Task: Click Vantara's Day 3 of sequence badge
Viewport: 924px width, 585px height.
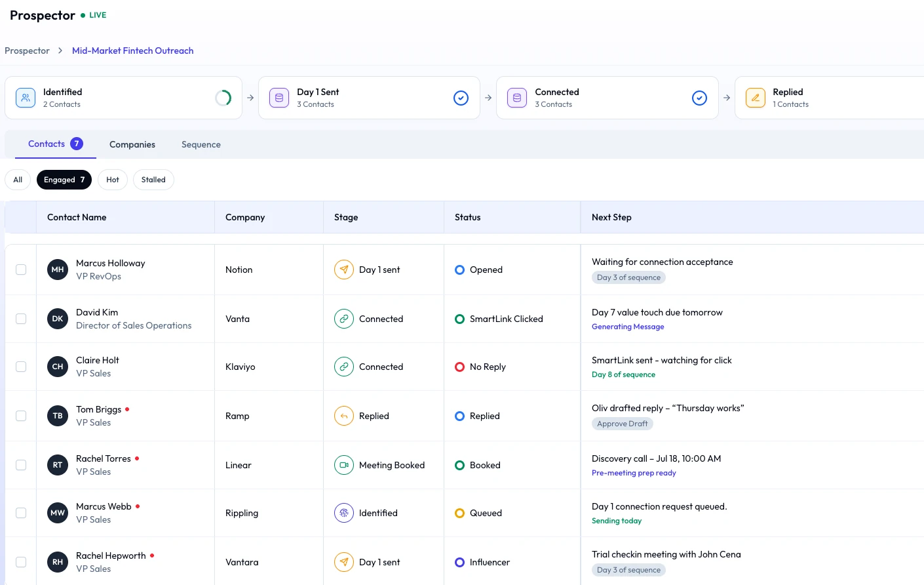Action: tap(628, 570)
